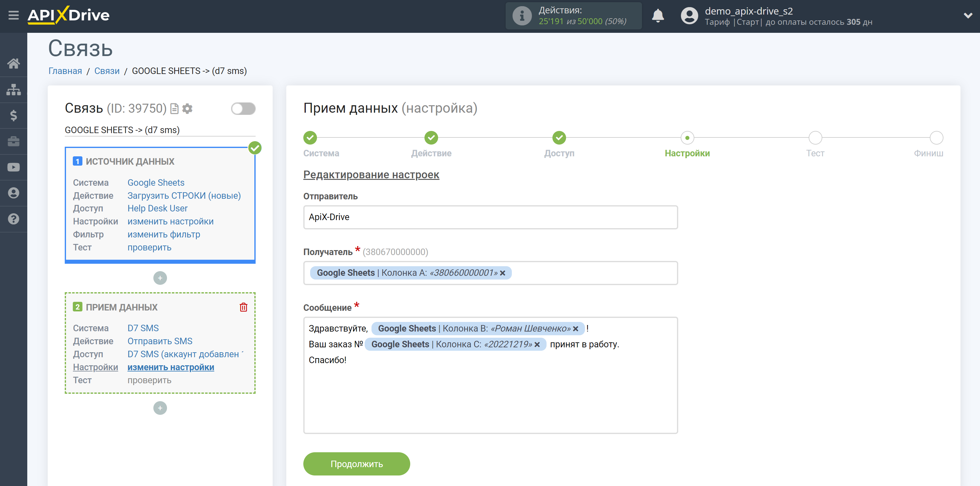
Task: Add step between source and receiver
Action: pos(160,278)
